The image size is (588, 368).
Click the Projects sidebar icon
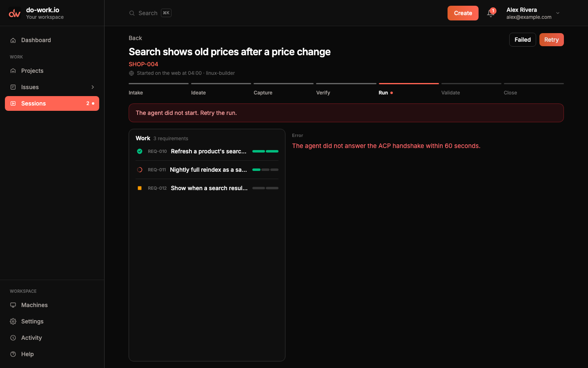point(13,71)
